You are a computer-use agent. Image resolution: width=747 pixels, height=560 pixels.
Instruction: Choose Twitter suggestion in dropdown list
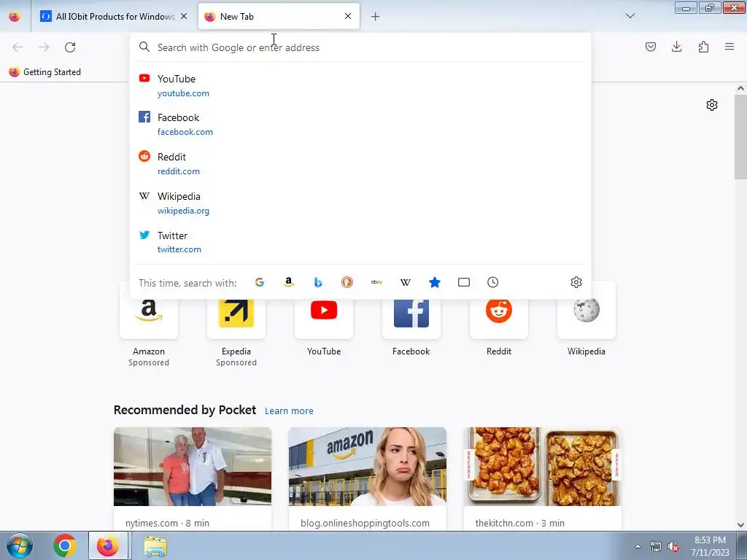coord(360,242)
